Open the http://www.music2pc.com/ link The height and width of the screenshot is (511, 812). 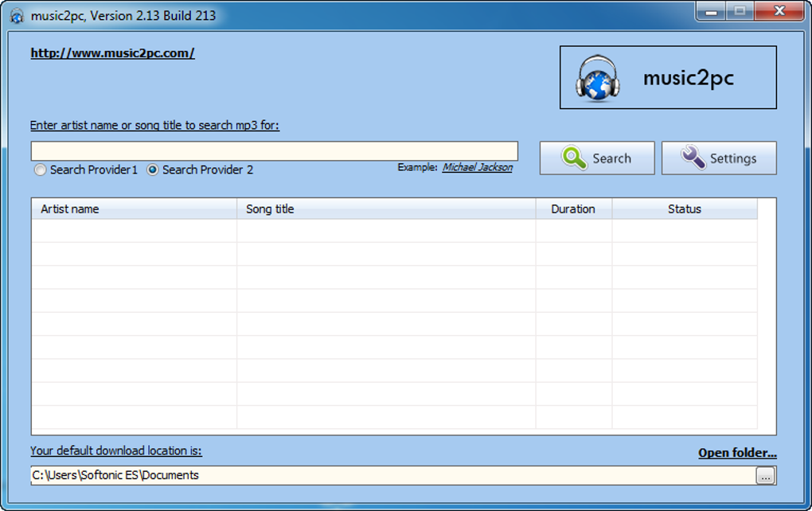(112, 53)
